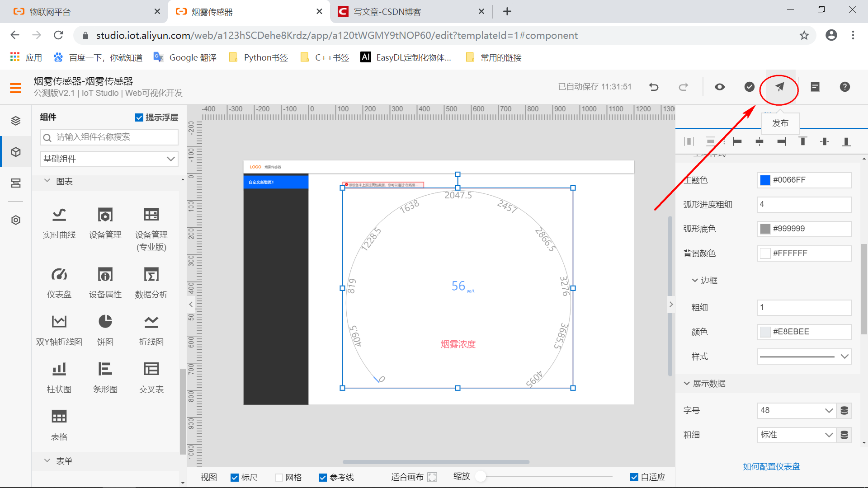The width and height of the screenshot is (868, 488).
Task: Click the redo arrow icon
Action: [683, 87]
